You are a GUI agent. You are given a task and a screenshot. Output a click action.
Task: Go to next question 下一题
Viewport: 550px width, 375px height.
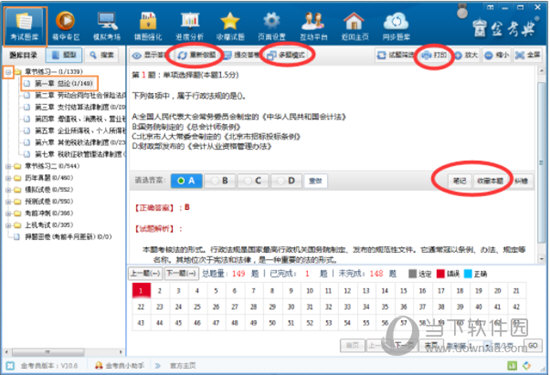(182, 273)
